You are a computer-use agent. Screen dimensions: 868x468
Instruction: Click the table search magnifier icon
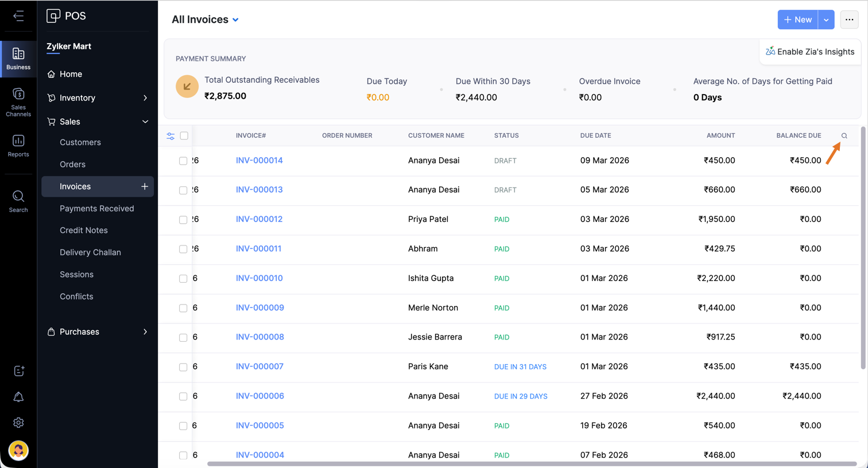844,136
